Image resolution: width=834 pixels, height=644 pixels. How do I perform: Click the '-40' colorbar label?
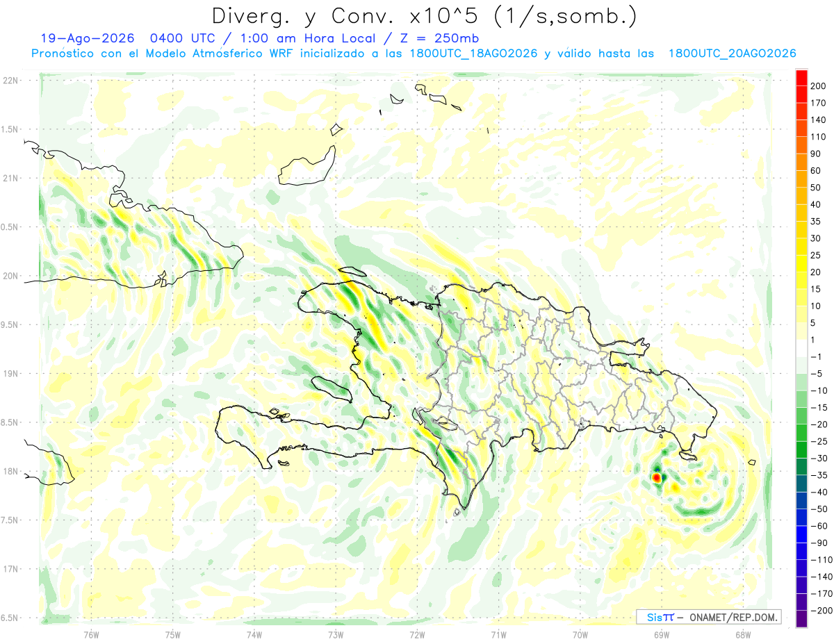click(x=818, y=492)
